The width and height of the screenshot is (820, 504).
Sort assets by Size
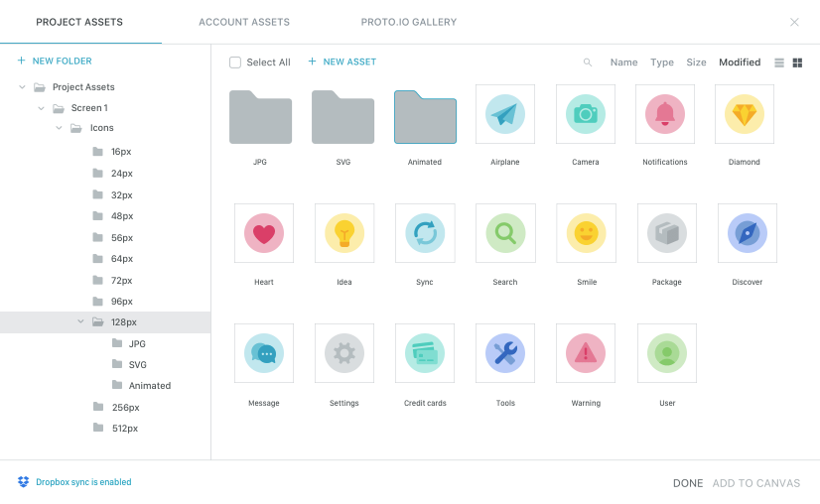696,63
